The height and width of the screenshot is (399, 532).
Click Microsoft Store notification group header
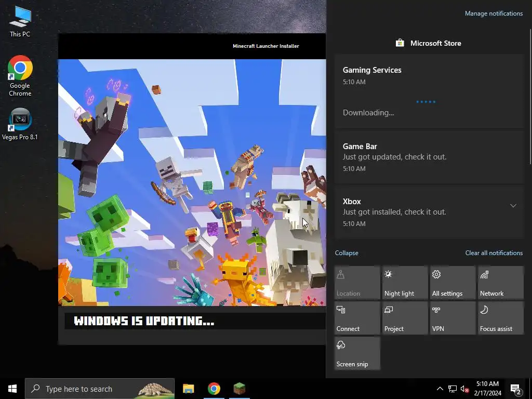[429, 43]
